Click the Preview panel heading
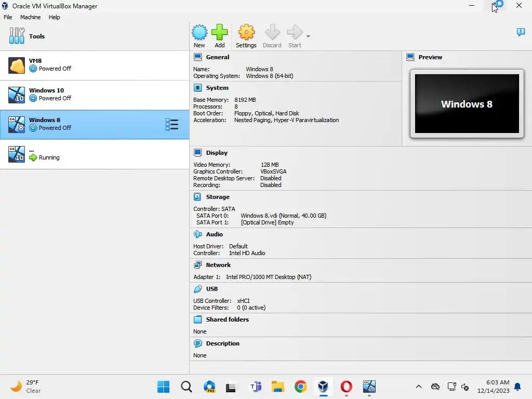 click(430, 57)
